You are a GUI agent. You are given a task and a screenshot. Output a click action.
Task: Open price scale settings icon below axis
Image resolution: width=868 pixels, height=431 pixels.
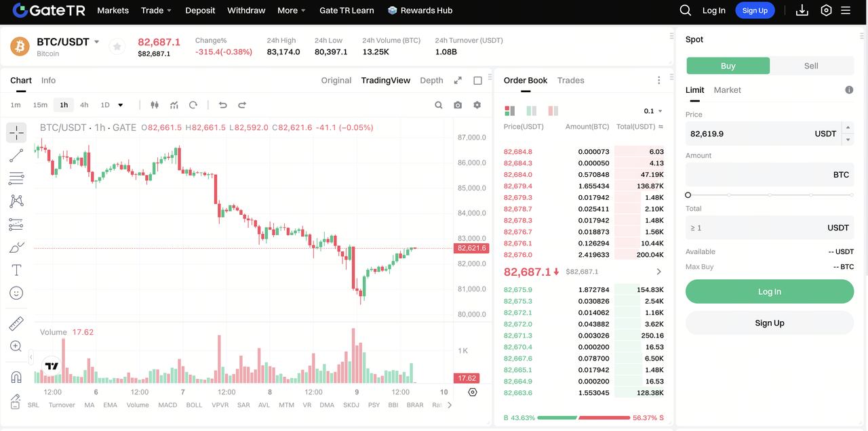point(473,392)
